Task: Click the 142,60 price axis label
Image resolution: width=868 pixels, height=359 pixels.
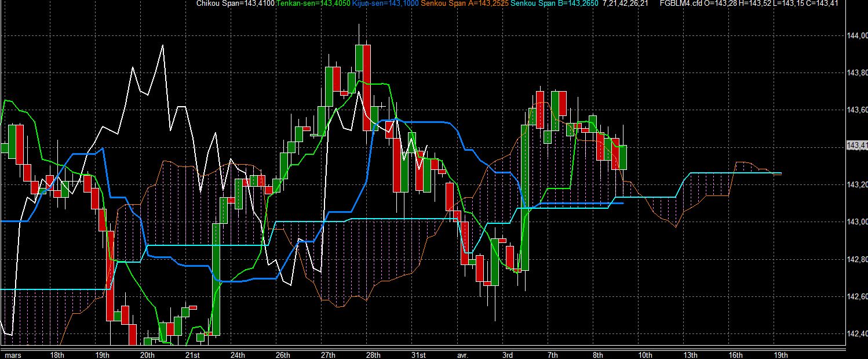Action: click(858, 296)
